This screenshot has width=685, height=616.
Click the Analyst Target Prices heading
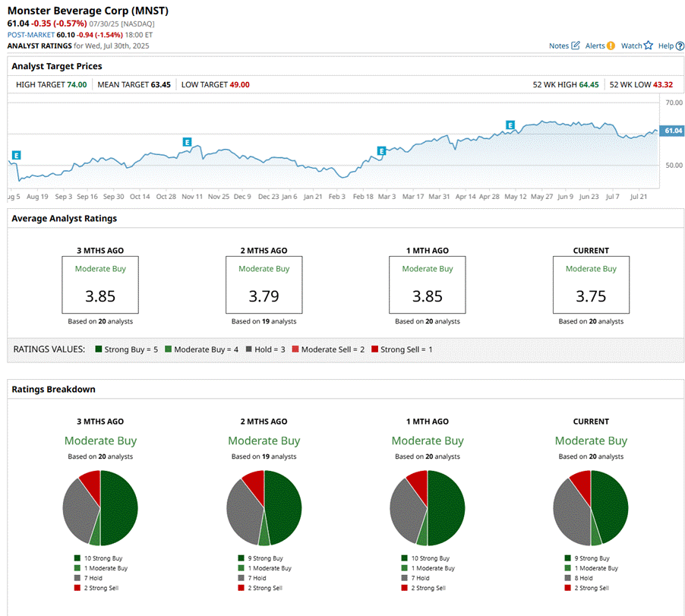click(57, 66)
